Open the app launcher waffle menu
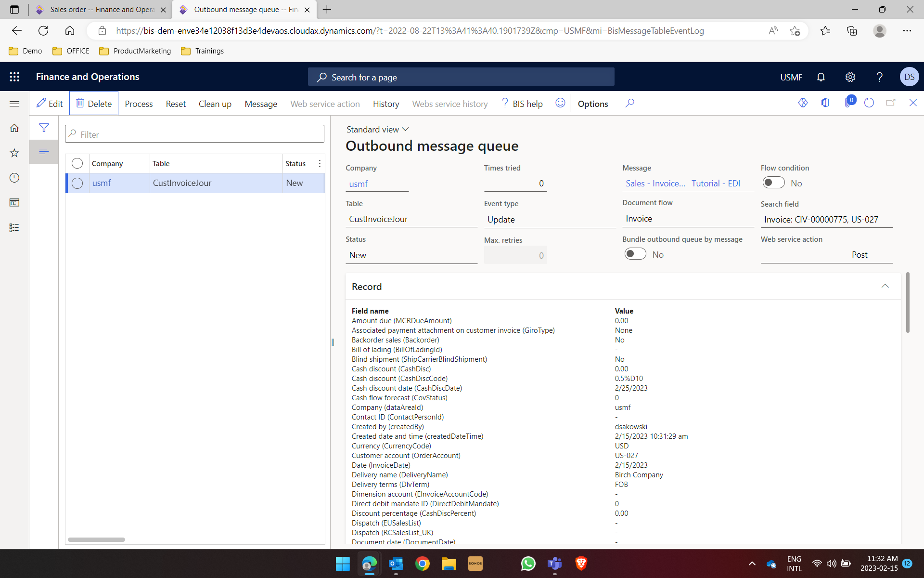This screenshot has height=578, width=924. [x=14, y=77]
